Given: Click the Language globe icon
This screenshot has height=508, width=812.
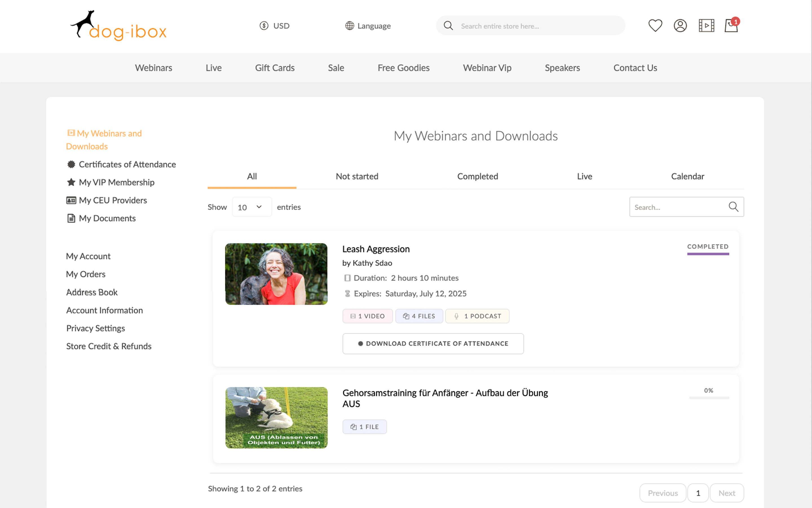Looking at the screenshot, I should (x=350, y=25).
